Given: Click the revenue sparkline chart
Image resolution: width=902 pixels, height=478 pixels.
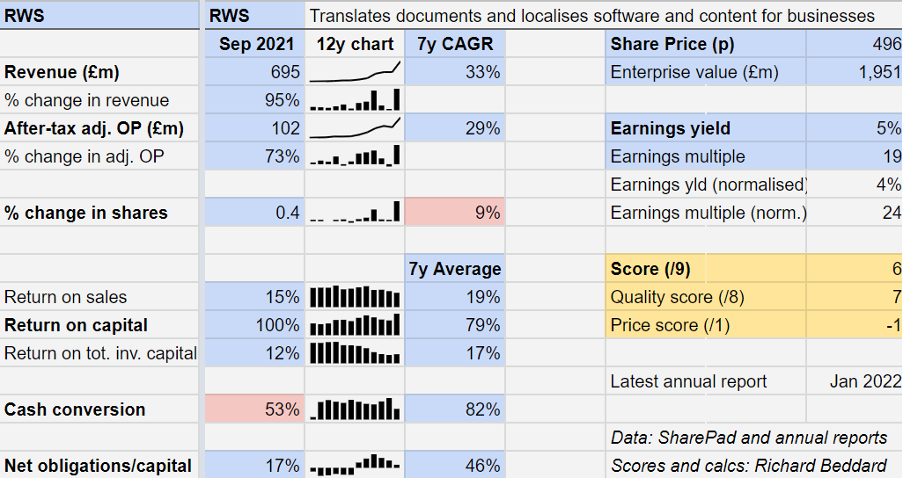Looking at the screenshot, I should click(x=354, y=72).
